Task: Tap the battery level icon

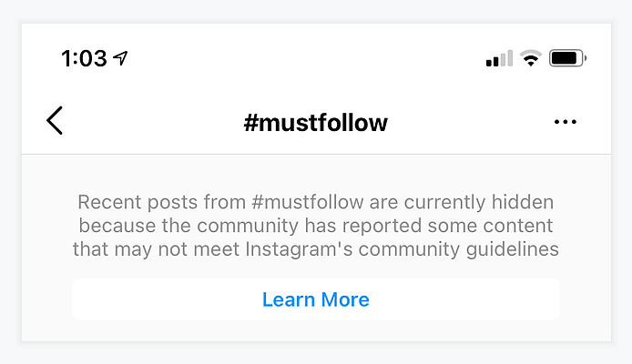Action: pyautogui.click(x=567, y=58)
